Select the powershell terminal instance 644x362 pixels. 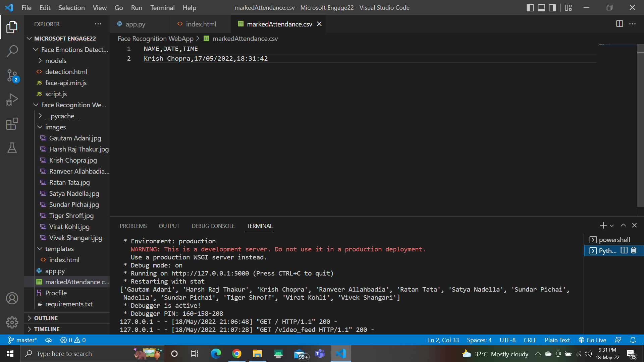pos(614,240)
